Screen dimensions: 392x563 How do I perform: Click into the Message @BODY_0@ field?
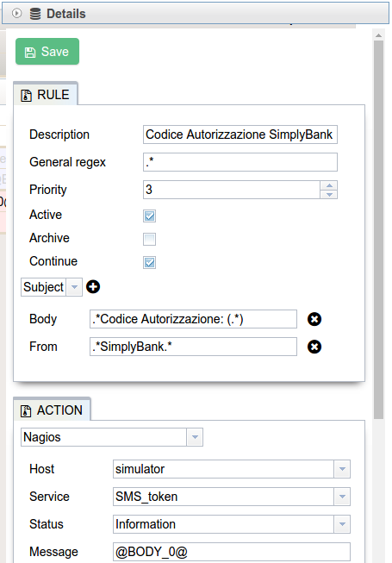pyautogui.click(x=232, y=552)
